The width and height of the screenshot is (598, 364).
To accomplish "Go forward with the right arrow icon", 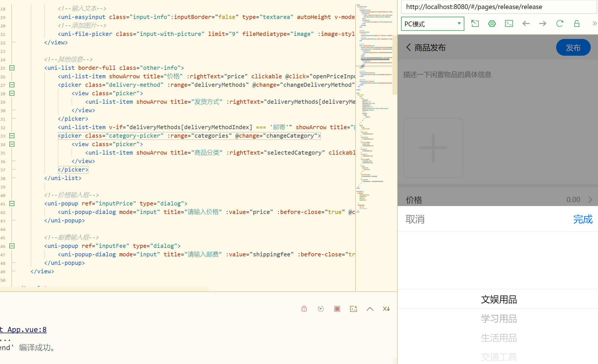I will tap(543, 24).
